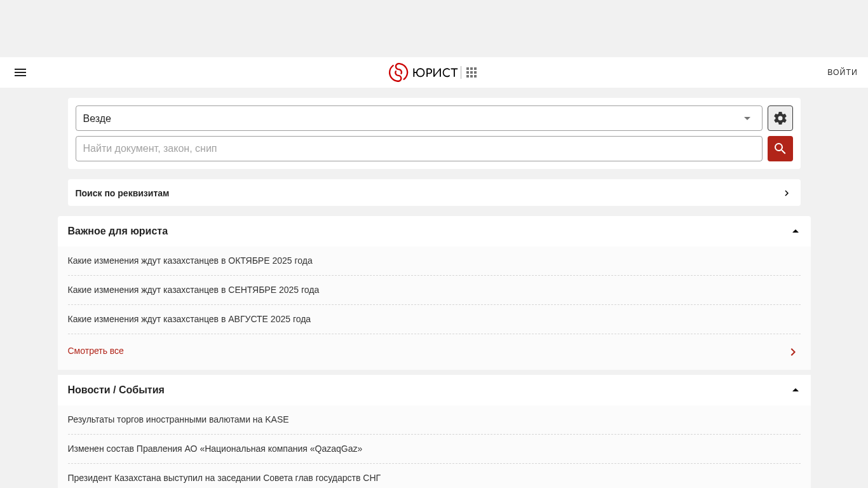The height and width of the screenshot is (488, 868).
Task: Click the Юрист logo
Action: click(x=423, y=72)
